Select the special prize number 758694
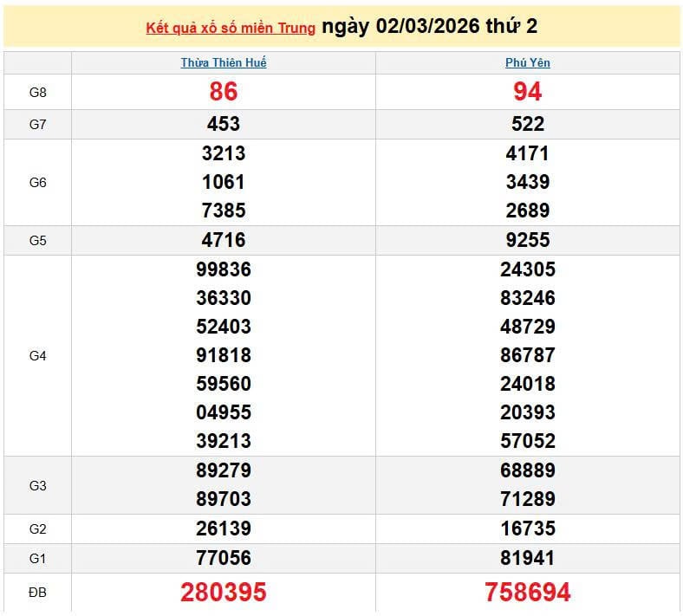Viewport: 683px width, 616px height. 528,593
